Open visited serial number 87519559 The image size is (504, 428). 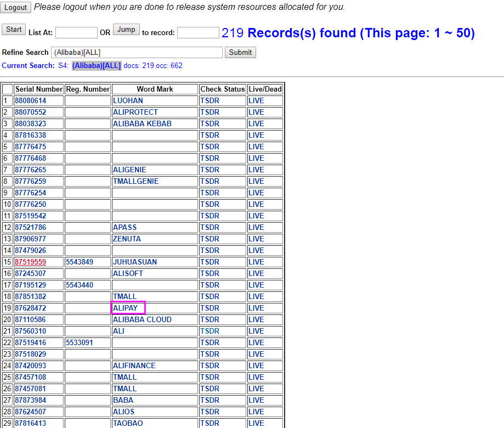coord(31,262)
